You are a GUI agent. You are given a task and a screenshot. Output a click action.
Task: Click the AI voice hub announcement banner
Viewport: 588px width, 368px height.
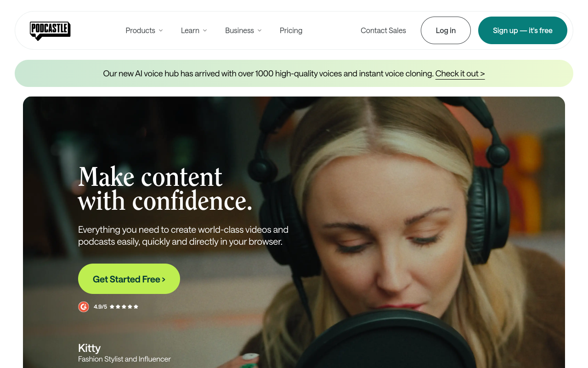[294, 74]
